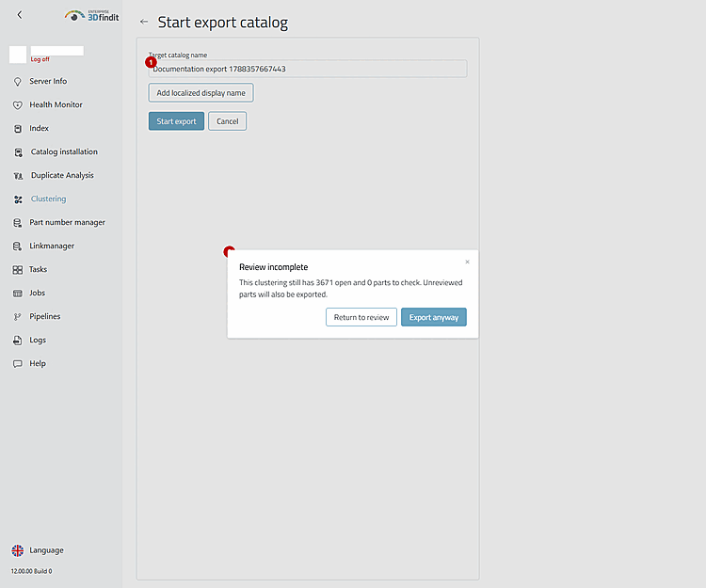Screen dimensions: 706x588
Task: Open Catalog installation icon
Action: click(x=18, y=152)
